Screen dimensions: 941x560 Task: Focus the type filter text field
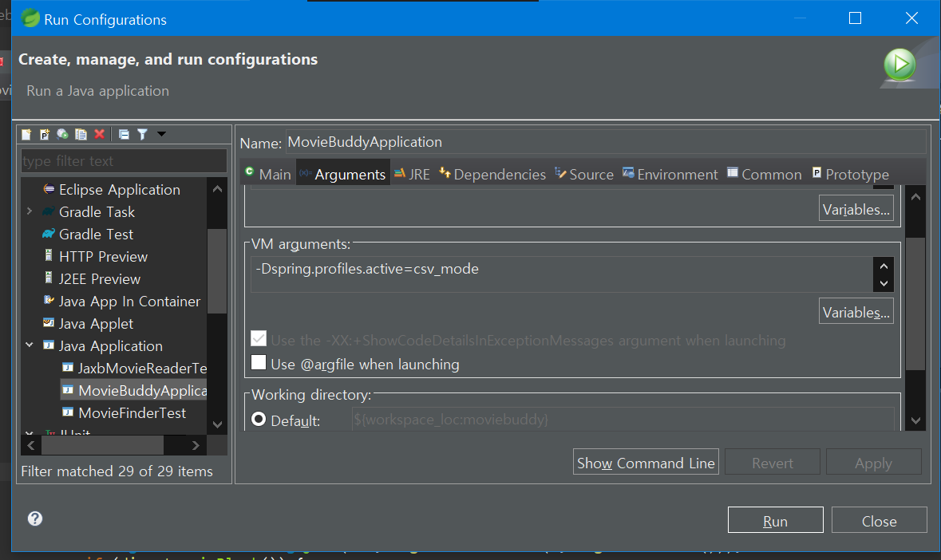pyautogui.click(x=124, y=160)
